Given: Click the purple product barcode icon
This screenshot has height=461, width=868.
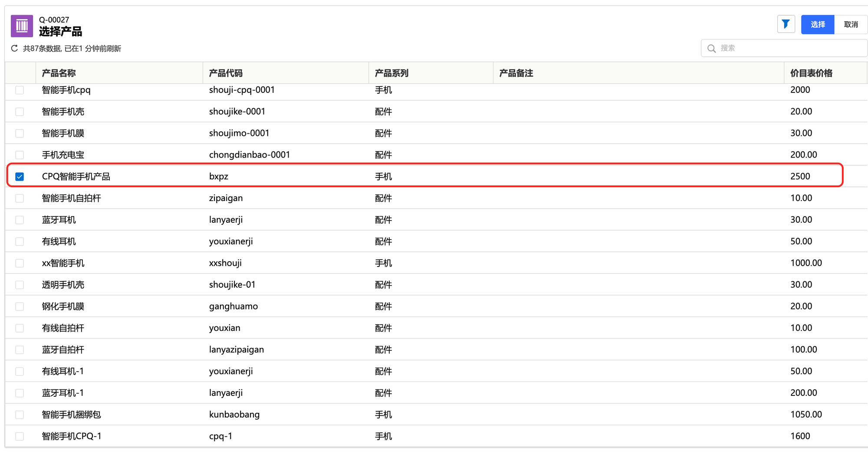Looking at the screenshot, I should point(22,26).
